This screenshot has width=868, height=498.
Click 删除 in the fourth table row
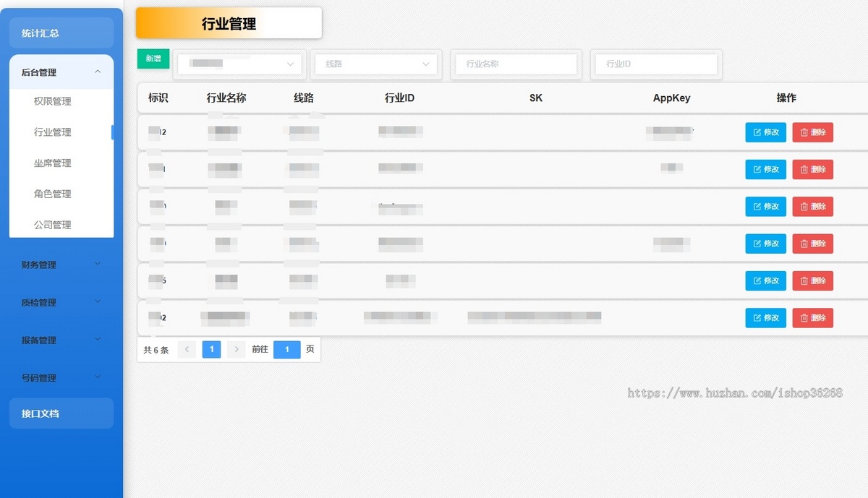(x=813, y=244)
